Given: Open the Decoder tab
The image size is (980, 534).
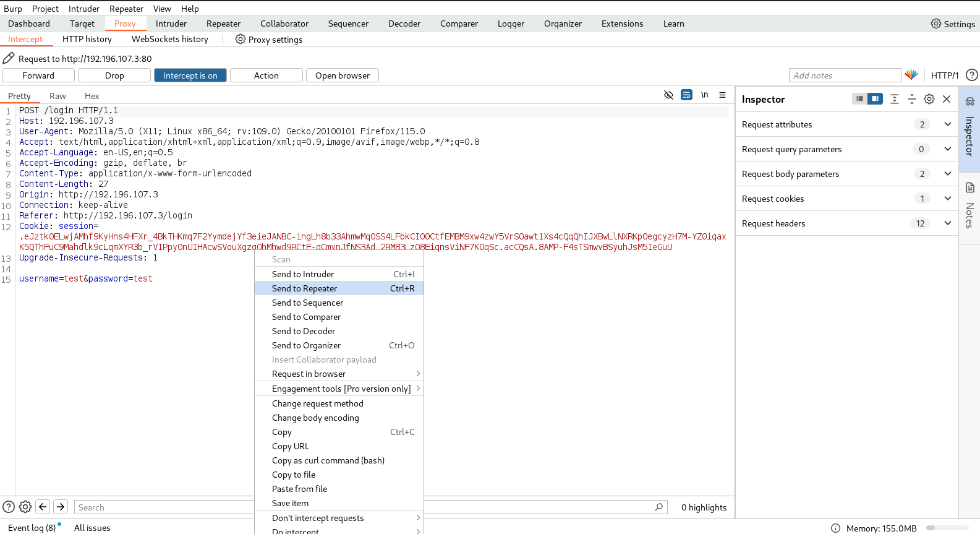Looking at the screenshot, I should pos(404,24).
